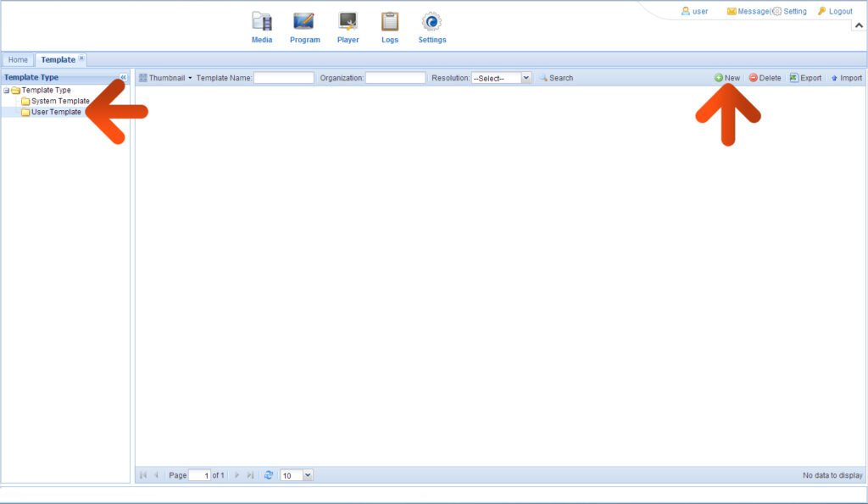Open the Settings gear icon
The width and height of the screenshot is (868, 504).
pyautogui.click(x=431, y=22)
